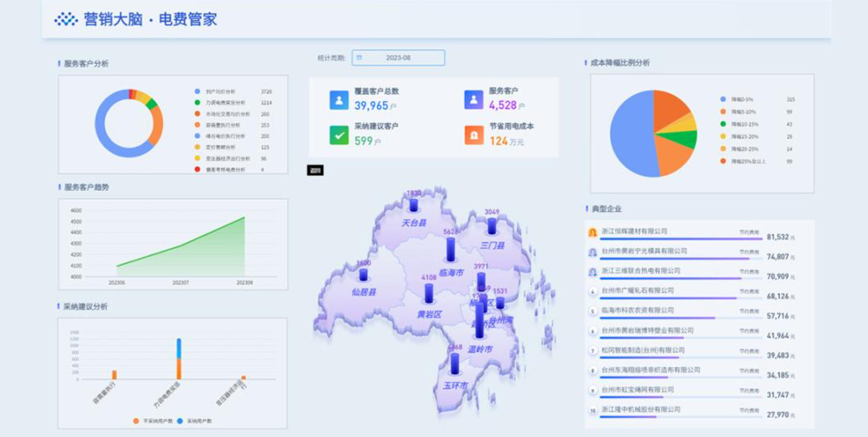
Task: Click the calendar icon in the date field
Action: click(359, 58)
